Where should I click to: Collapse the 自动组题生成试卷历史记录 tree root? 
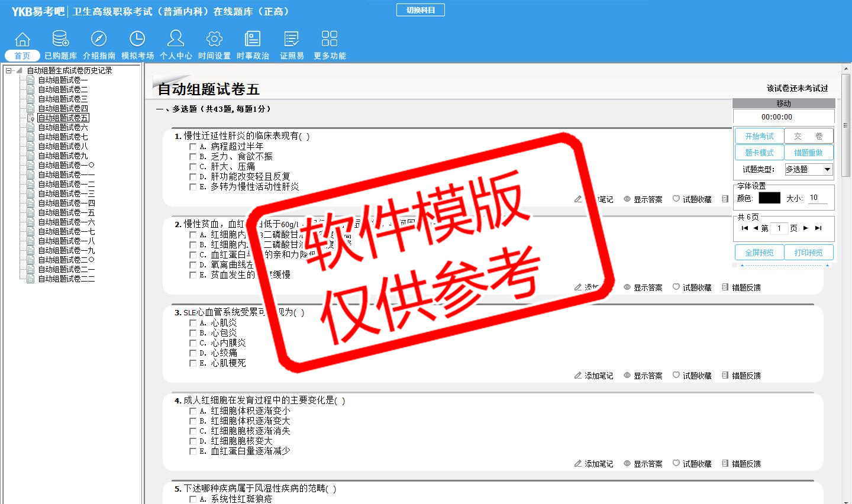[9, 70]
